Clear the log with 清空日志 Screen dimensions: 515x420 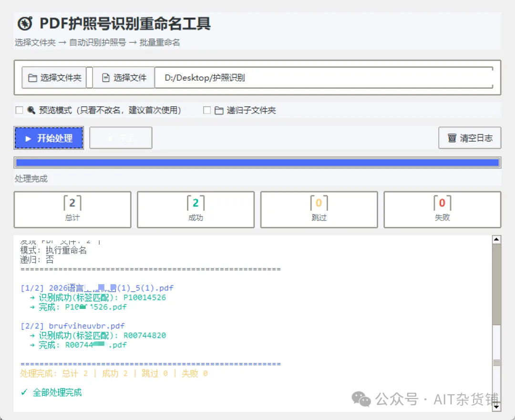(x=470, y=138)
